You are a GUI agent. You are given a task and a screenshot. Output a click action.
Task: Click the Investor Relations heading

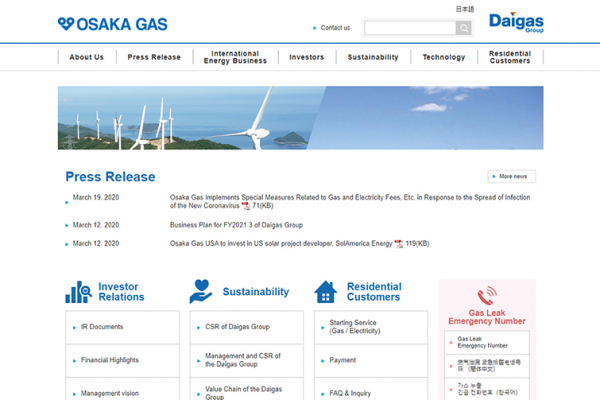tap(121, 292)
